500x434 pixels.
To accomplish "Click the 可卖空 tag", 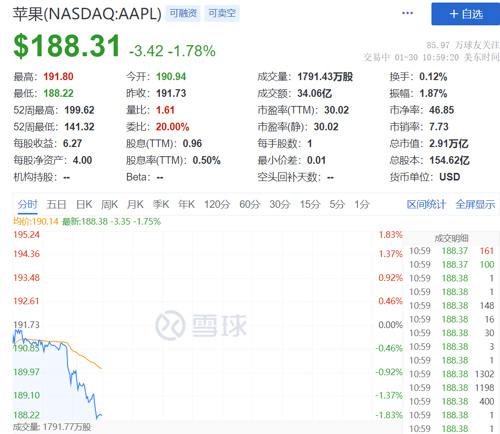I will pyautogui.click(x=222, y=13).
